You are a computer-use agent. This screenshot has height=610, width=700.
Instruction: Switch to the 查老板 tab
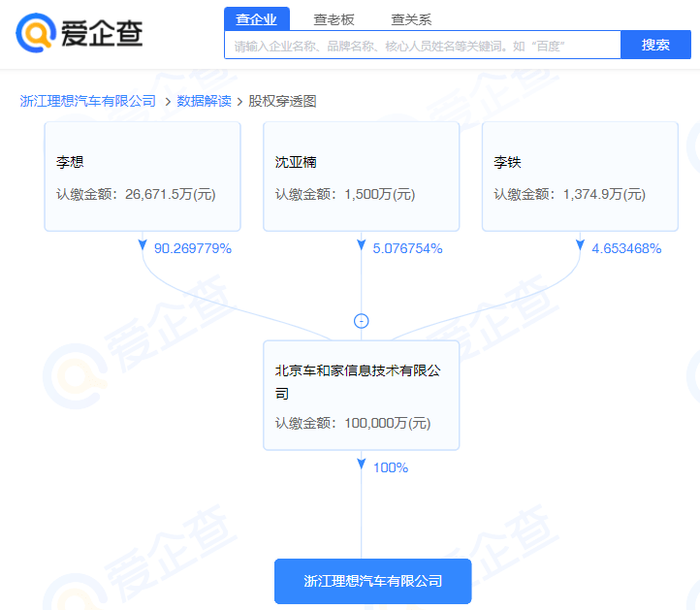pyautogui.click(x=334, y=19)
